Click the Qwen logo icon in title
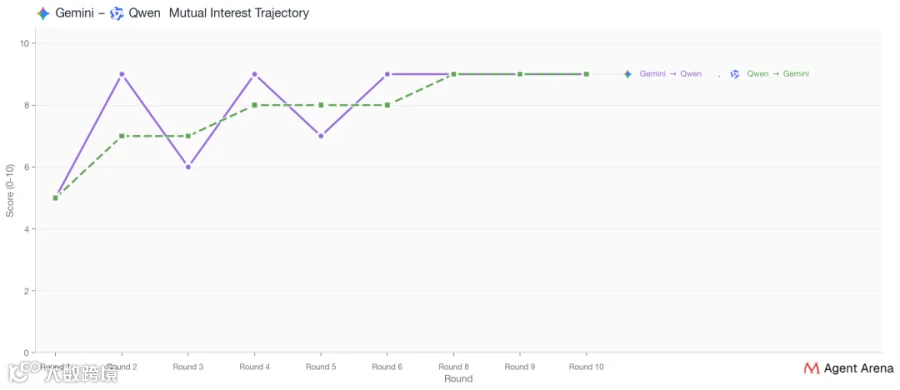The width and height of the screenshot is (900, 390). [117, 13]
